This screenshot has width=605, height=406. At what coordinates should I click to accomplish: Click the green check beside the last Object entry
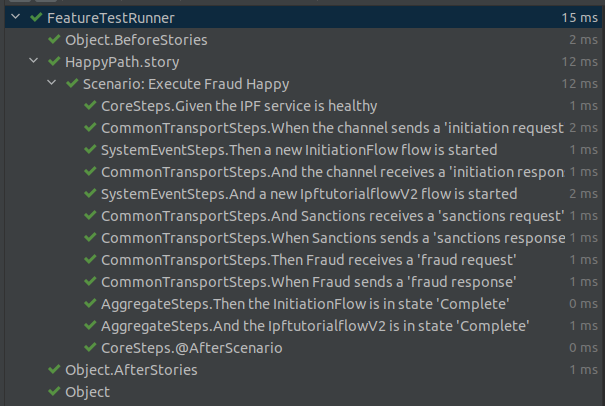[x=54, y=392]
